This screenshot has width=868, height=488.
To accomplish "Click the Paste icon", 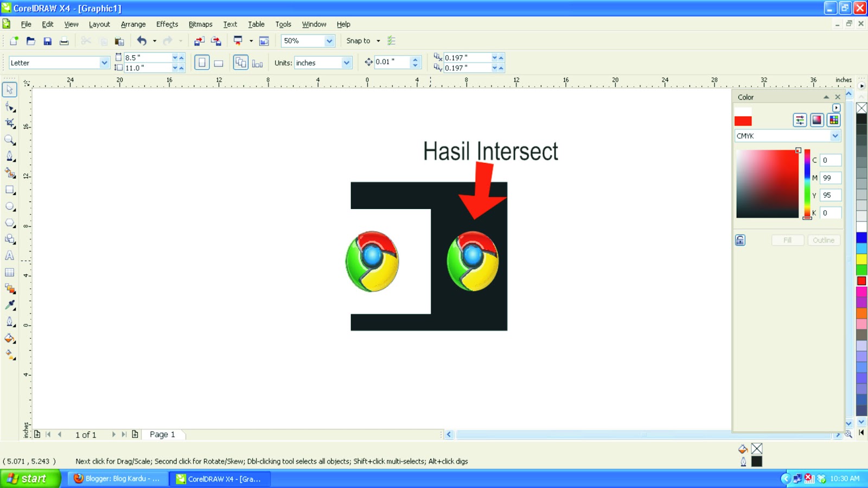I will coord(119,41).
